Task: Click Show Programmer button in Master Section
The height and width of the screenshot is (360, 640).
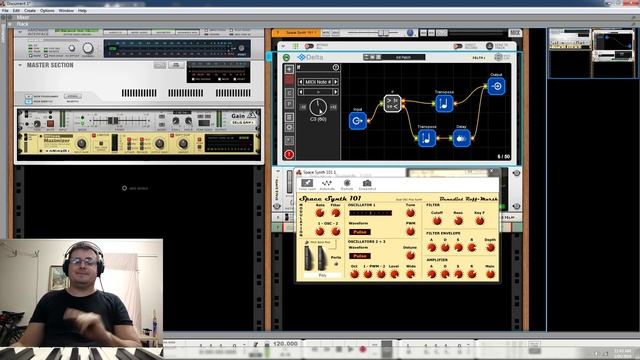Action: tap(29, 96)
